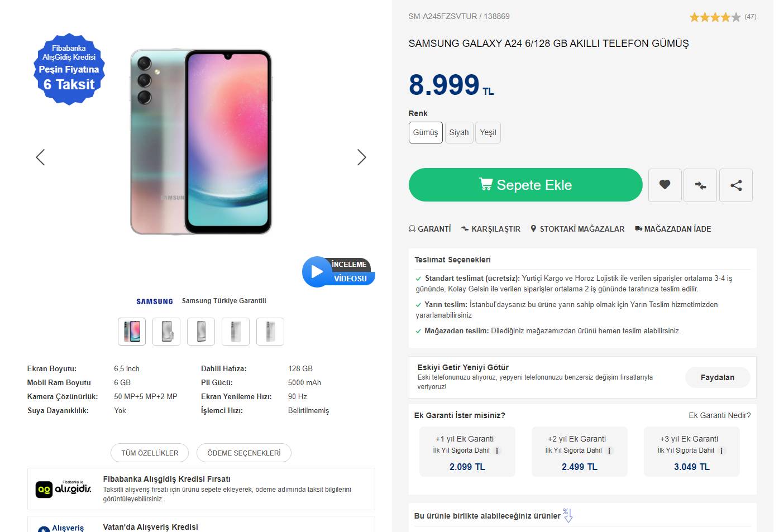Screen dimensions: 779x532
Task: Click the Sepete Ekle button
Action: [x=525, y=185]
